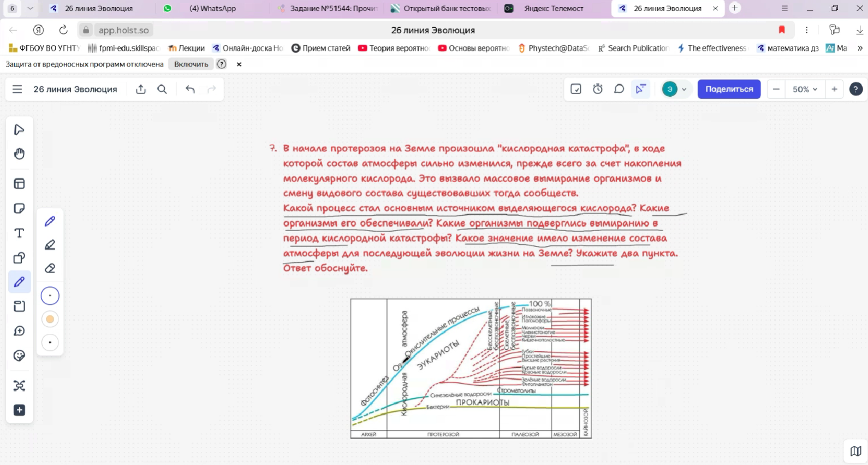
Task: Open the hamburger main menu
Action: pos(17,89)
